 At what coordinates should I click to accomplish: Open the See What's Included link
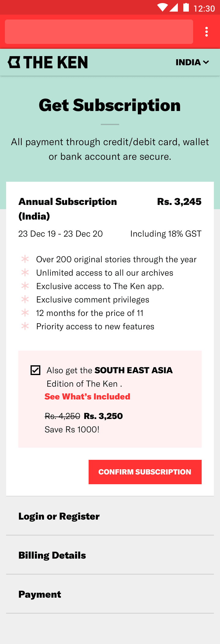point(87,396)
